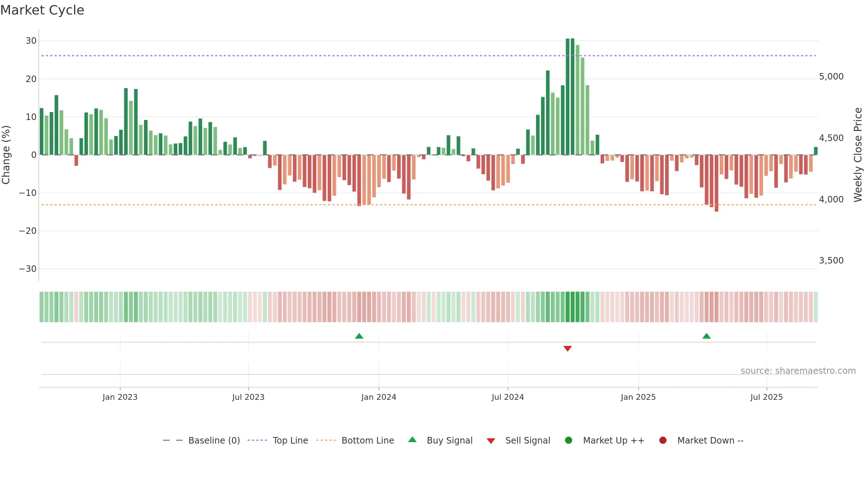Click the dark red Market Down circle in legend

click(663, 440)
